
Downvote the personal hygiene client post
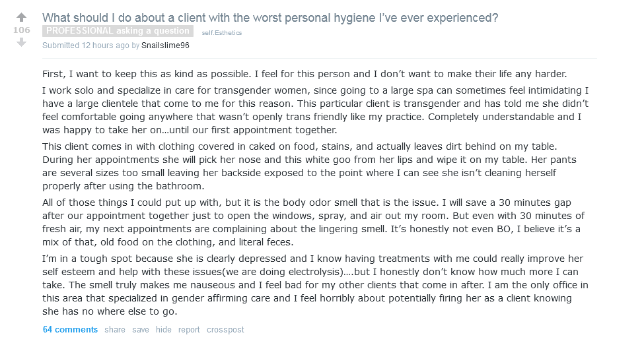pyautogui.click(x=21, y=42)
